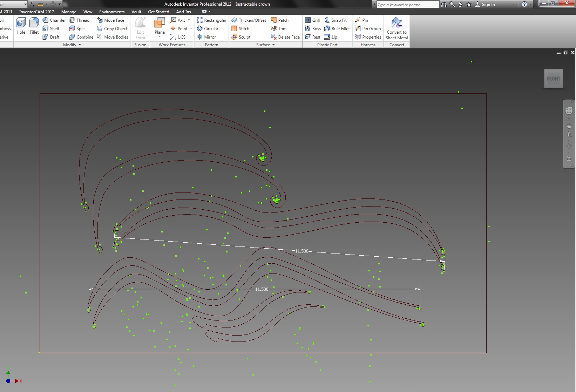The width and height of the screenshot is (576, 392).
Task: Click the Thread tool
Action: pos(79,20)
